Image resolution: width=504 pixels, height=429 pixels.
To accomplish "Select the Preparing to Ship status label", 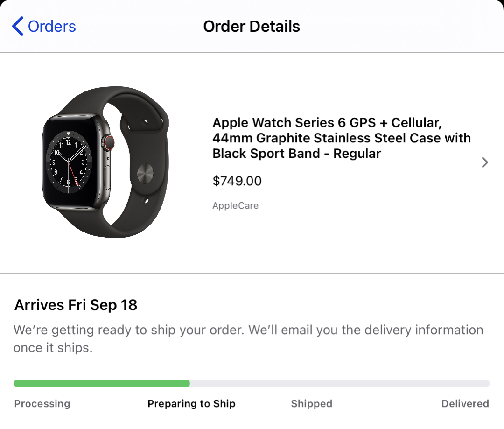I will [x=192, y=404].
